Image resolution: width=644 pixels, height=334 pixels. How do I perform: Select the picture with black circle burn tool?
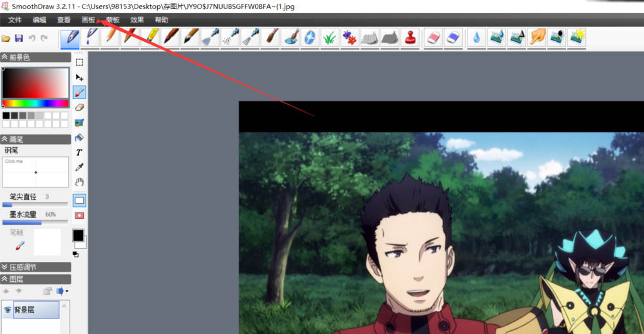(557, 38)
